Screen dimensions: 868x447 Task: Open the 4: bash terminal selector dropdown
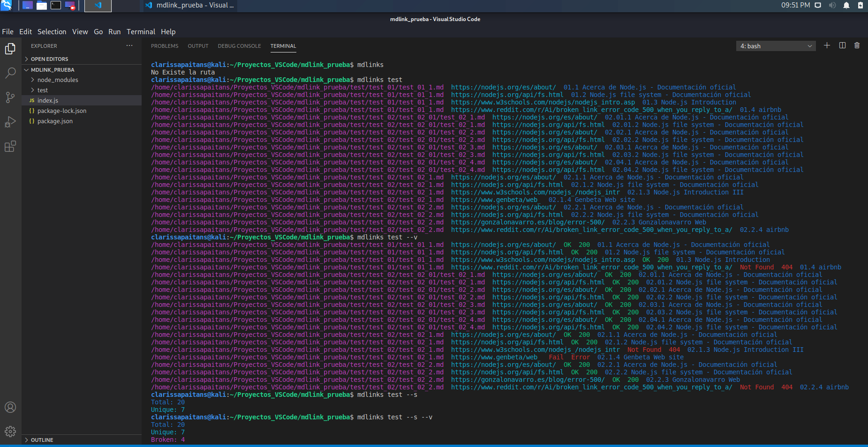[x=776, y=46]
